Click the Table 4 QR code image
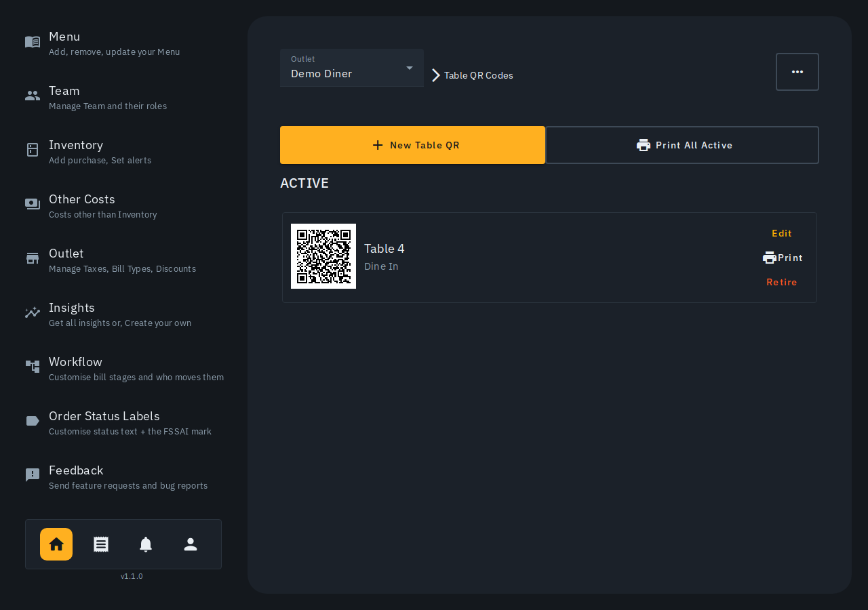 pyautogui.click(x=323, y=256)
